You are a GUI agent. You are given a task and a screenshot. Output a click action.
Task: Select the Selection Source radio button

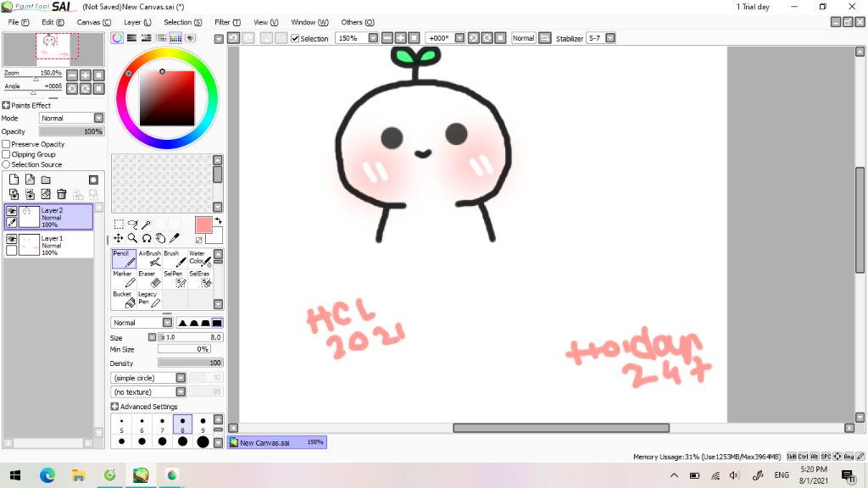6,164
